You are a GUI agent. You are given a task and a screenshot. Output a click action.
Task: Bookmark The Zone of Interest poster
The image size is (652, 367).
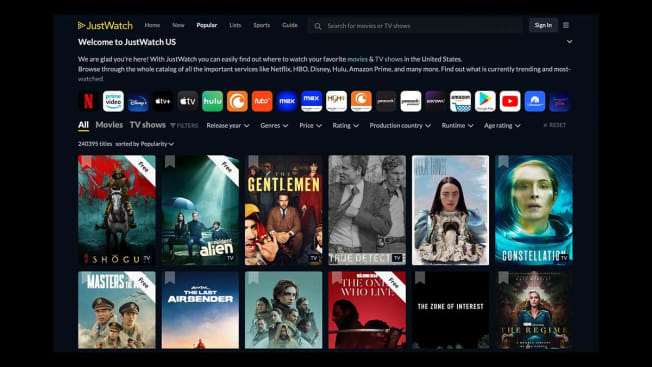pos(420,278)
